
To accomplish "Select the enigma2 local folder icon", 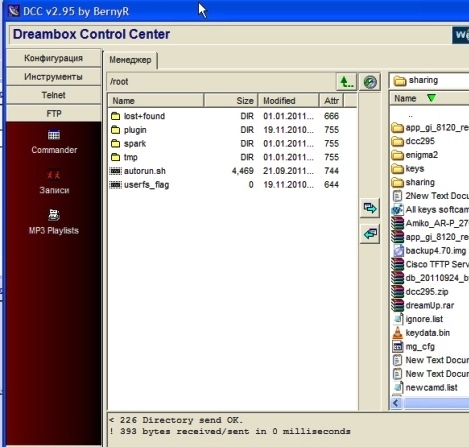I will click(397, 155).
